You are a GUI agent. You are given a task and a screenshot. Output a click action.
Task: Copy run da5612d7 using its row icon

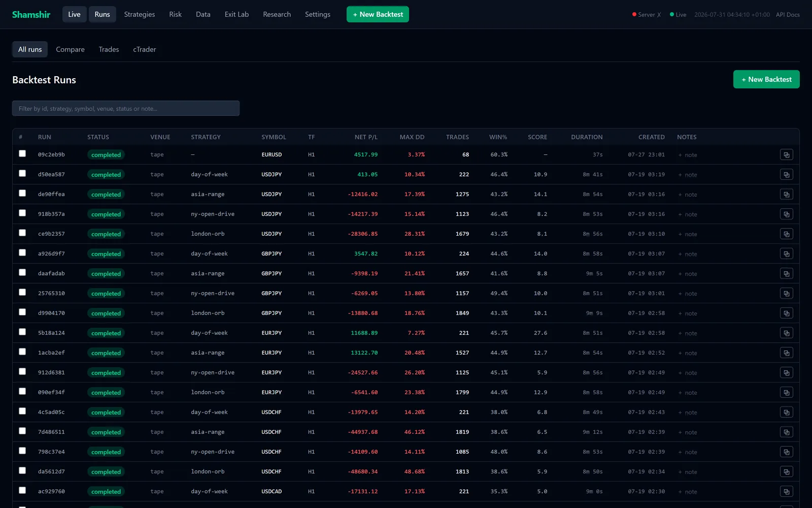(786, 471)
